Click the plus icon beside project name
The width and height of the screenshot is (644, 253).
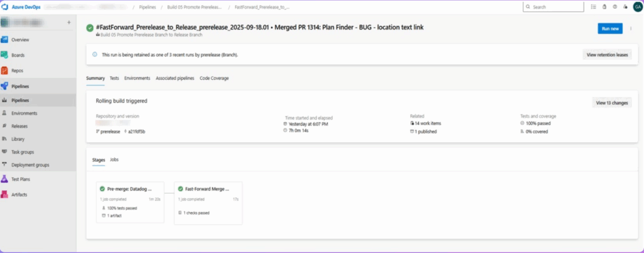click(x=69, y=22)
